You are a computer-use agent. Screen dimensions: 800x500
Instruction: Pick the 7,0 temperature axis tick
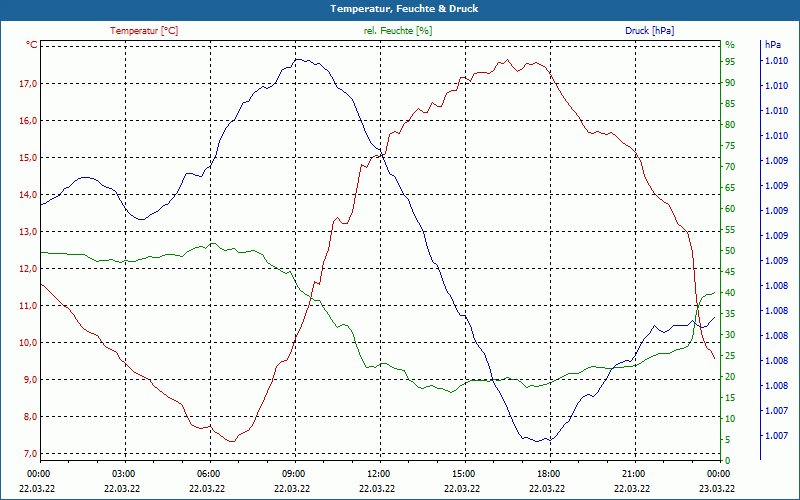(x=30, y=454)
